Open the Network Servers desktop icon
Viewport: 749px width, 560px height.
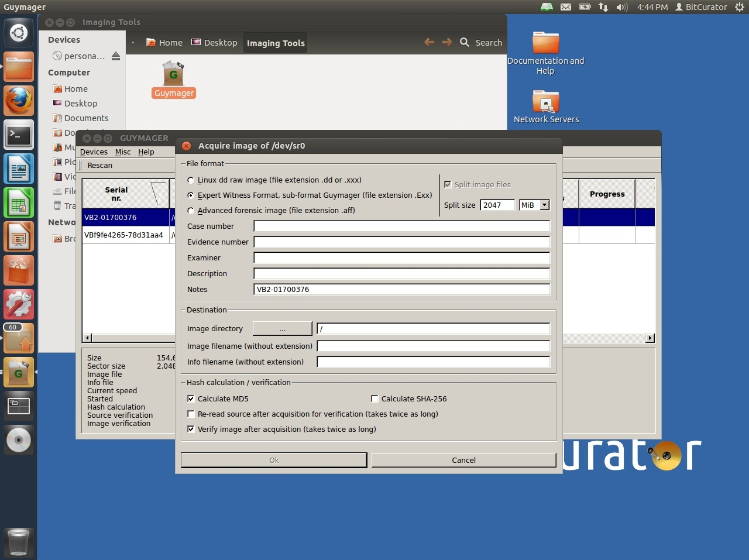pyautogui.click(x=546, y=106)
